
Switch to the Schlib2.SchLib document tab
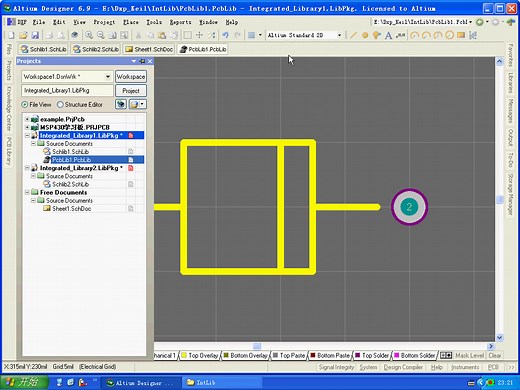click(96, 49)
